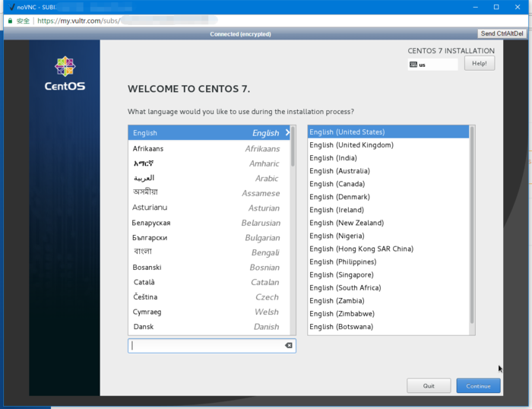Image resolution: width=532 pixels, height=409 pixels.
Task: Choose English (Ireland) locale
Action: (x=388, y=210)
